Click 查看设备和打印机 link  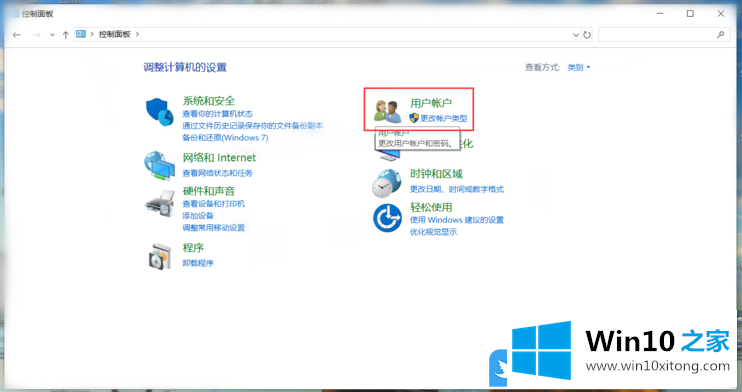coord(213,204)
